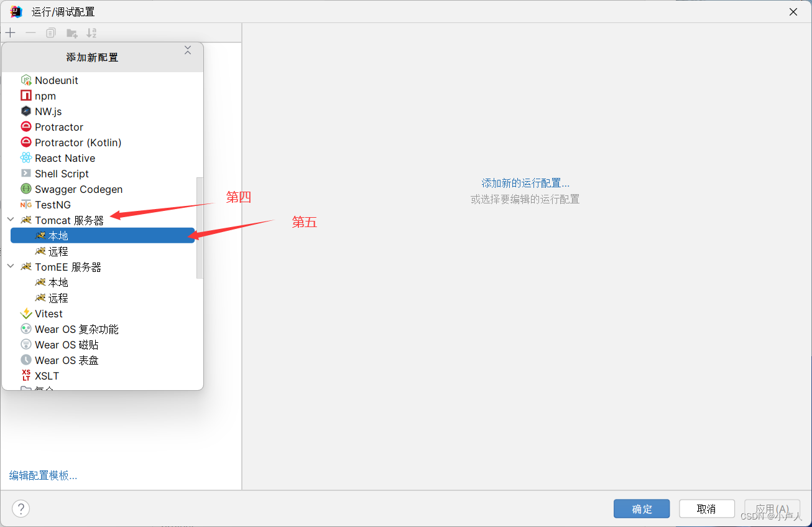The image size is (812, 527).
Task: Click the IntelliJ logo in title bar
Action: [x=16, y=12]
